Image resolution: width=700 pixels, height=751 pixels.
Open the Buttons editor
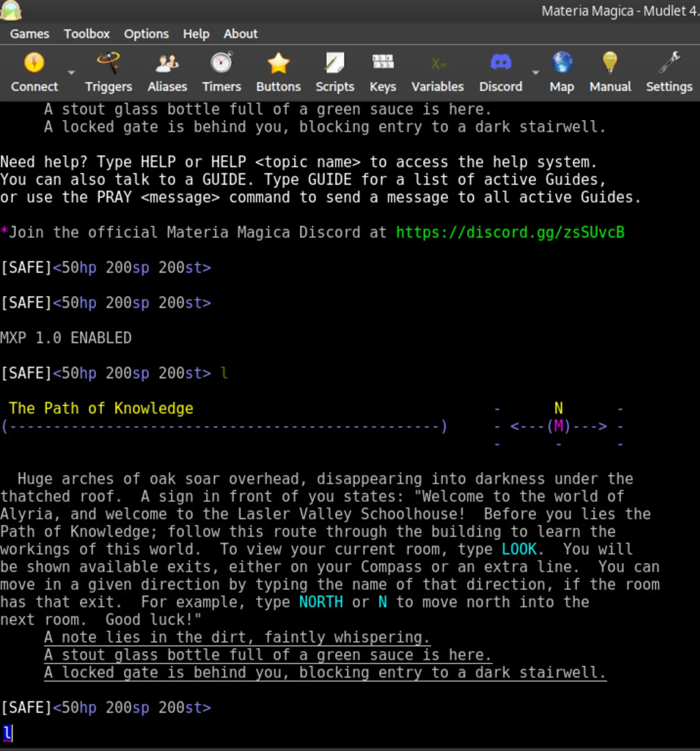coord(278,72)
